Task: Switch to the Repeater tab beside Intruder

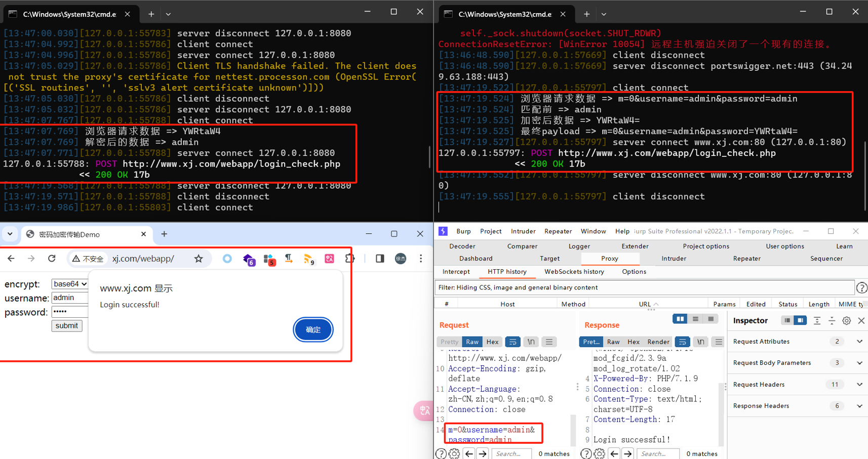Action: [746, 259]
